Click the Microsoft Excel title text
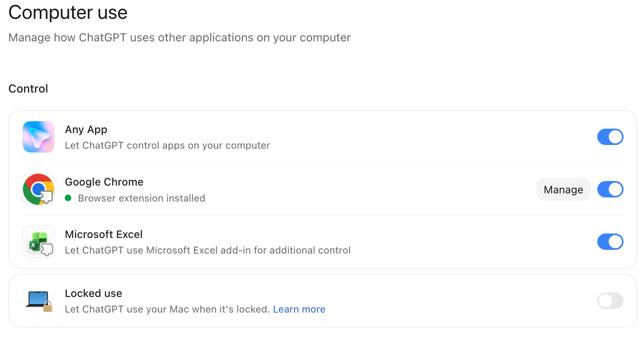This screenshot has width=644, height=340. (104, 234)
